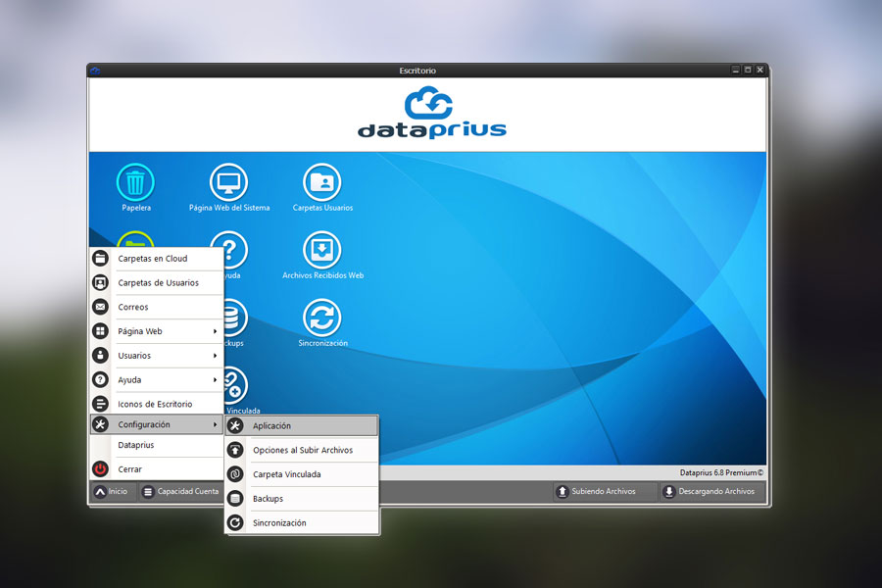Click the Capacidad Cuenta button
Screen dimensions: 882x588
pyautogui.click(x=180, y=491)
